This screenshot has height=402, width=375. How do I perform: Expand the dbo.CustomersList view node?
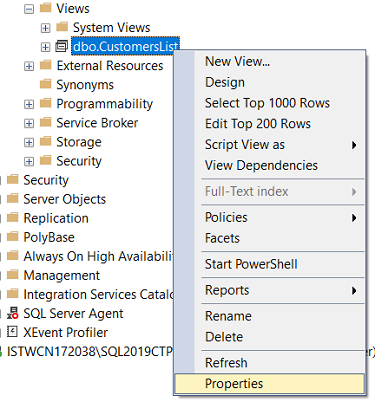click(x=45, y=47)
